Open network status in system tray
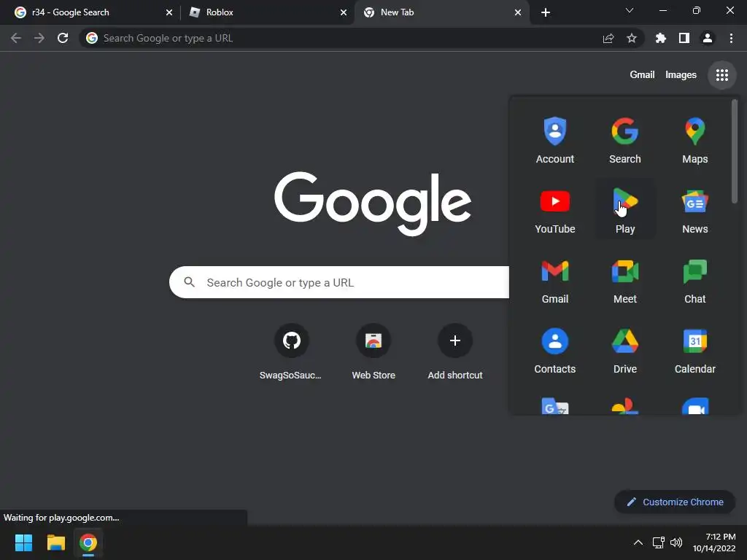 click(659, 542)
